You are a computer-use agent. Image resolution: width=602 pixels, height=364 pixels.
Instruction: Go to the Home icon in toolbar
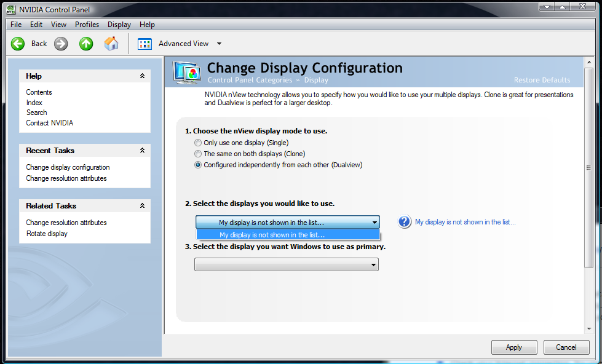(111, 44)
